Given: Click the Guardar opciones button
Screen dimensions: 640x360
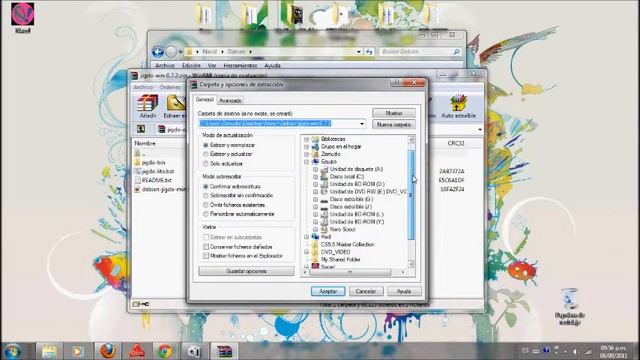Looking at the screenshot, I should tap(246, 271).
